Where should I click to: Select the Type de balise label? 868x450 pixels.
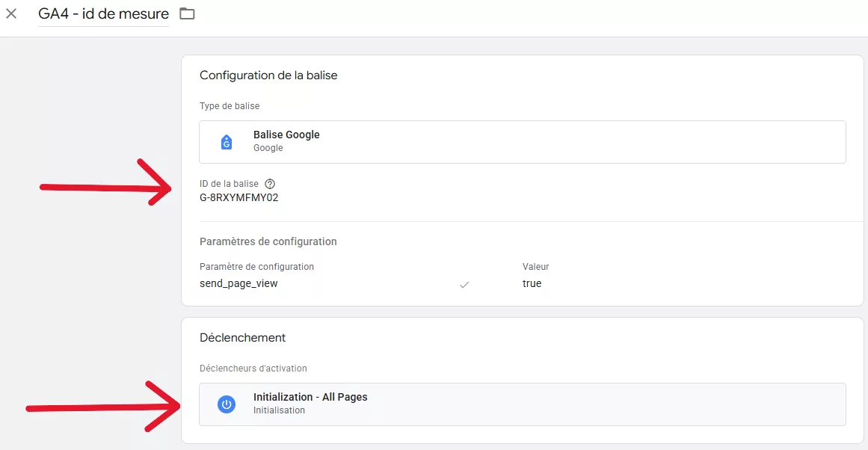click(229, 105)
